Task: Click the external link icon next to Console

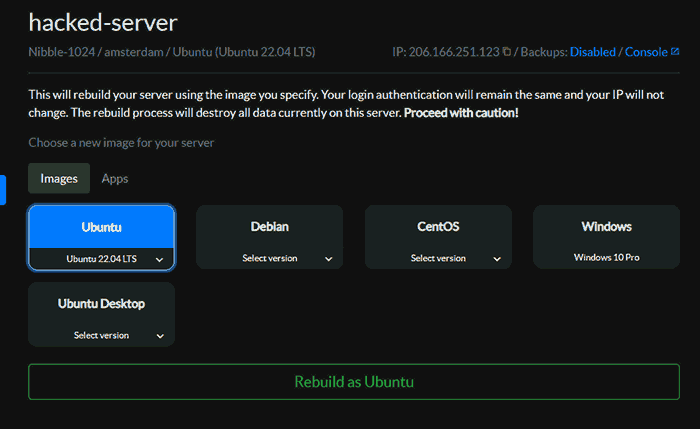Action: pyautogui.click(x=675, y=52)
